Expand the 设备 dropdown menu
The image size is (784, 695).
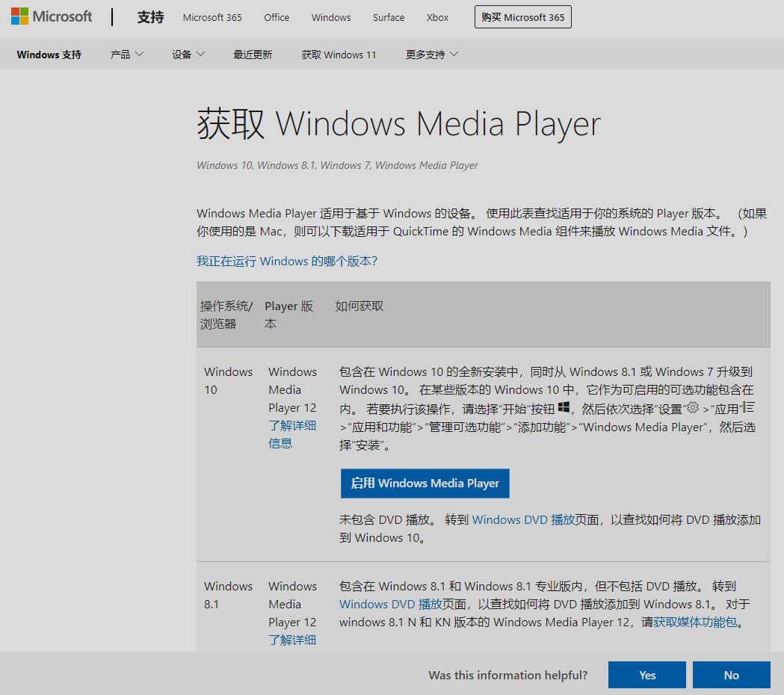188,55
